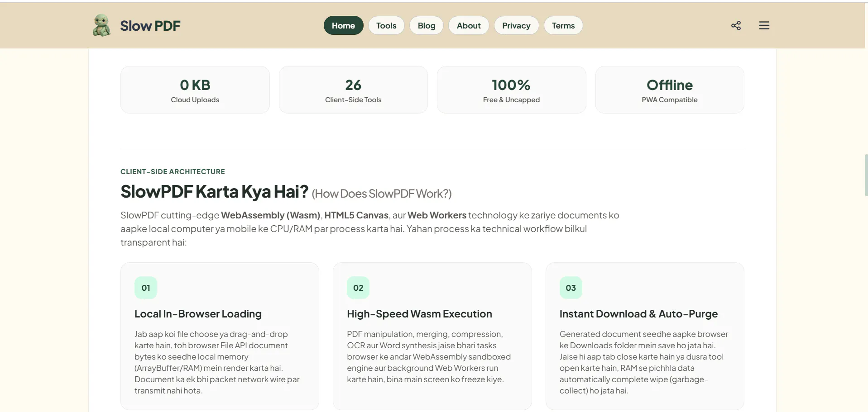Viewport: 868px width, 412px height.
Task: Open the About nav tab
Action: (x=469, y=25)
